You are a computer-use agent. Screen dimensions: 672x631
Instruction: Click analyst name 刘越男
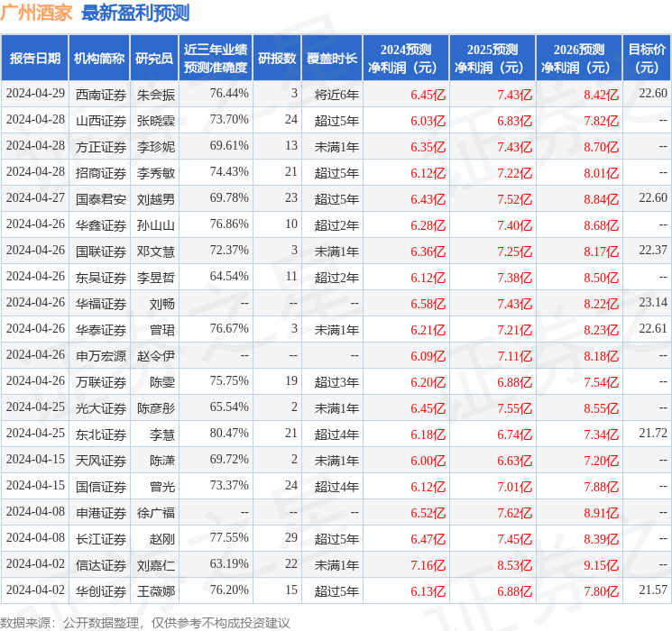click(156, 199)
